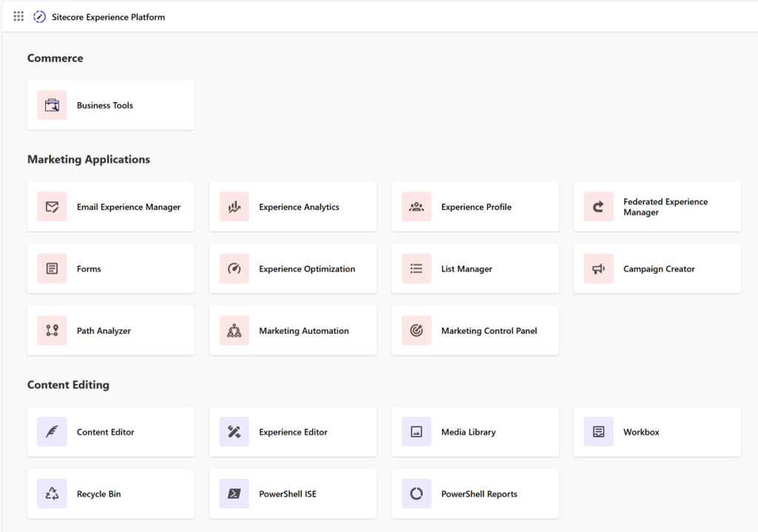Click the List Manager list icon
Image resolution: width=758 pixels, height=532 pixels.
(x=417, y=269)
